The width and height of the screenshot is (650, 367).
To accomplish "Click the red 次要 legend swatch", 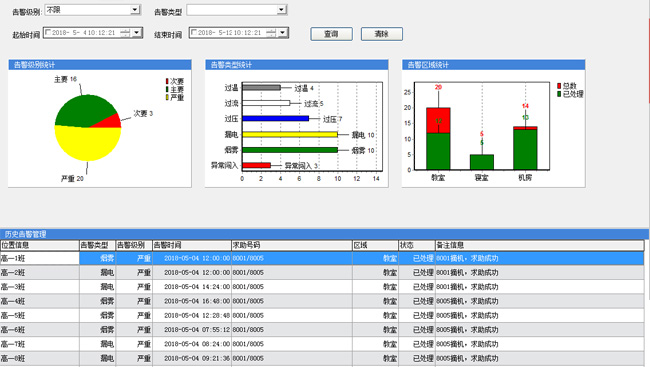I will pyautogui.click(x=167, y=81).
